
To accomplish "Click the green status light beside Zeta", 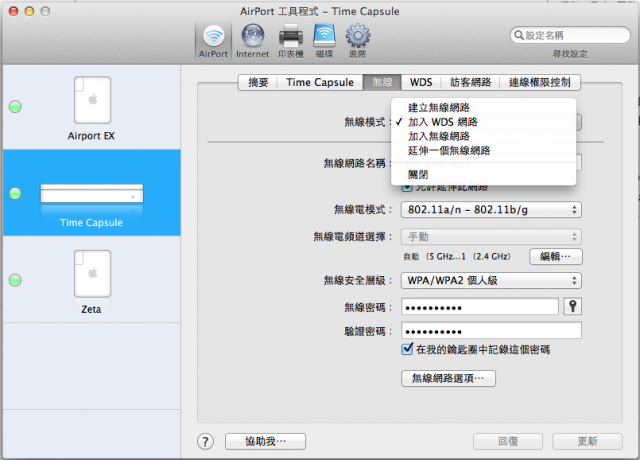I will (x=16, y=280).
